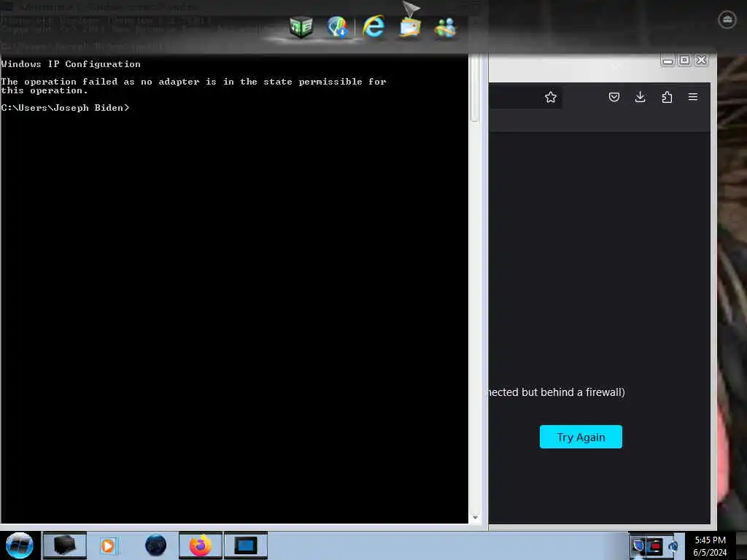Launch Windows Live Messenger dock icon
Viewport: 747px width, 560px height.
point(445,27)
